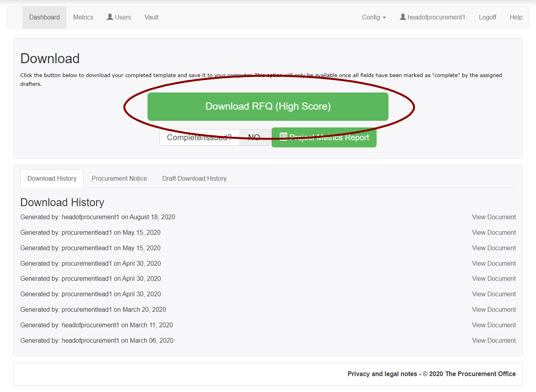View Document generated on March 06, 2020
The width and height of the screenshot is (536, 392).
[x=493, y=340]
